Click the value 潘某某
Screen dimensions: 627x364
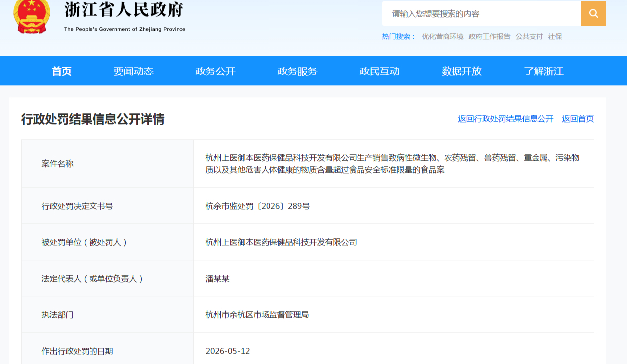coord(217,278)
